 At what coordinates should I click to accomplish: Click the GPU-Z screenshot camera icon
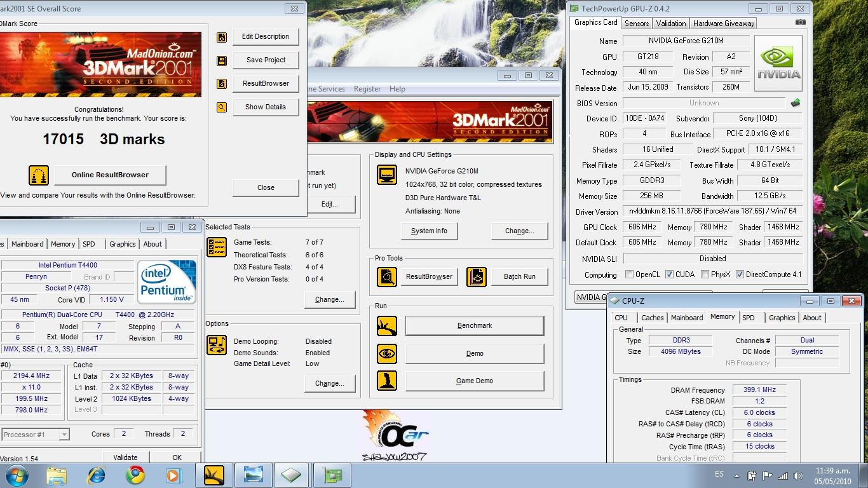pos(800,22)
